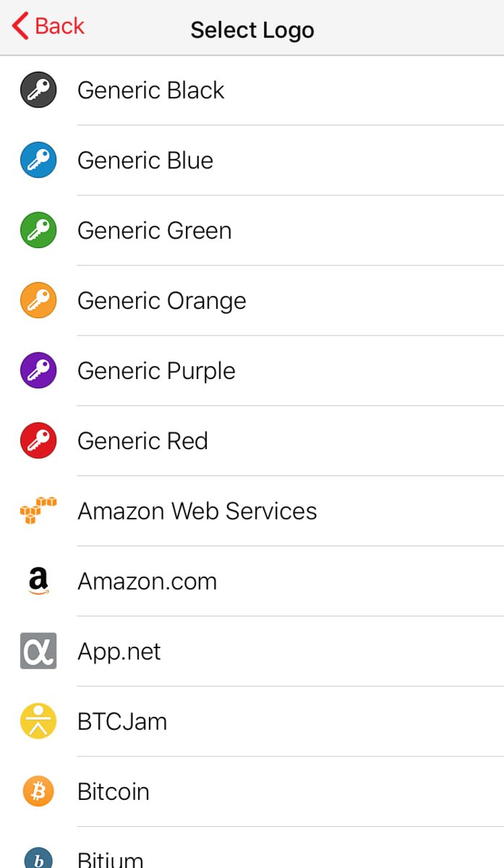Screen dimensions: 504x868
Task: Choose the purple key logo icon
Action: click(x=38, y=371)
